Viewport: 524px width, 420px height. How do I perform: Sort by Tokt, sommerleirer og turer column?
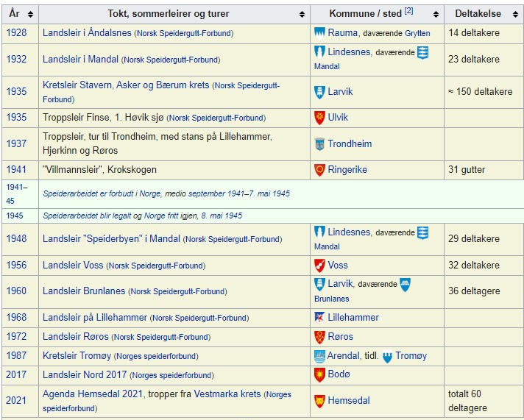click(302, 14)
